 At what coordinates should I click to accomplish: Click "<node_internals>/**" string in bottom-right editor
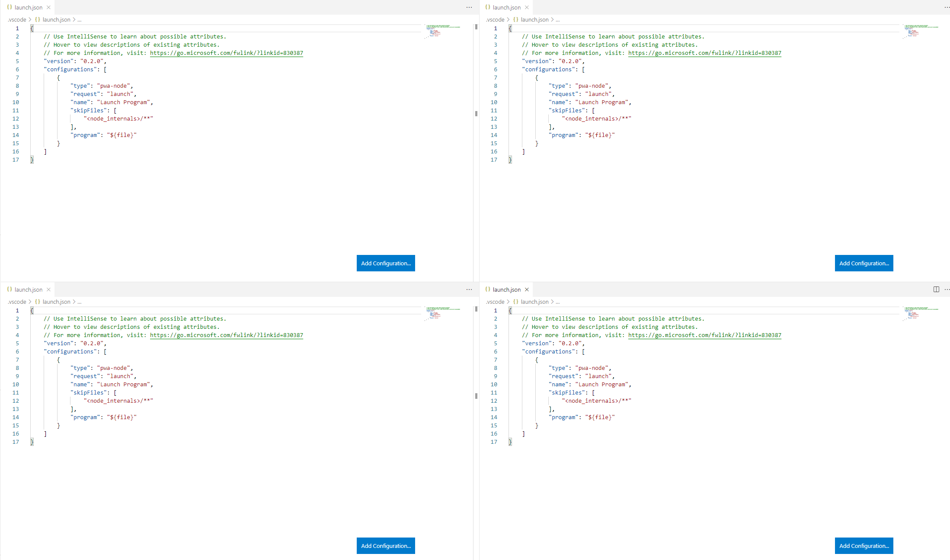point(597,401)
